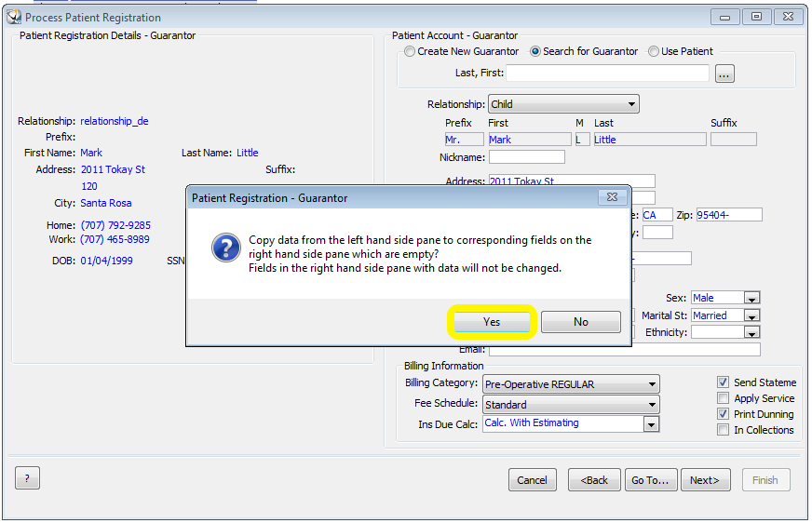Maximize the Process Patient Registration window
Image resolution: width=812 pixels, height=523 pixels.
pyautogui.click(x=756, y=17)
